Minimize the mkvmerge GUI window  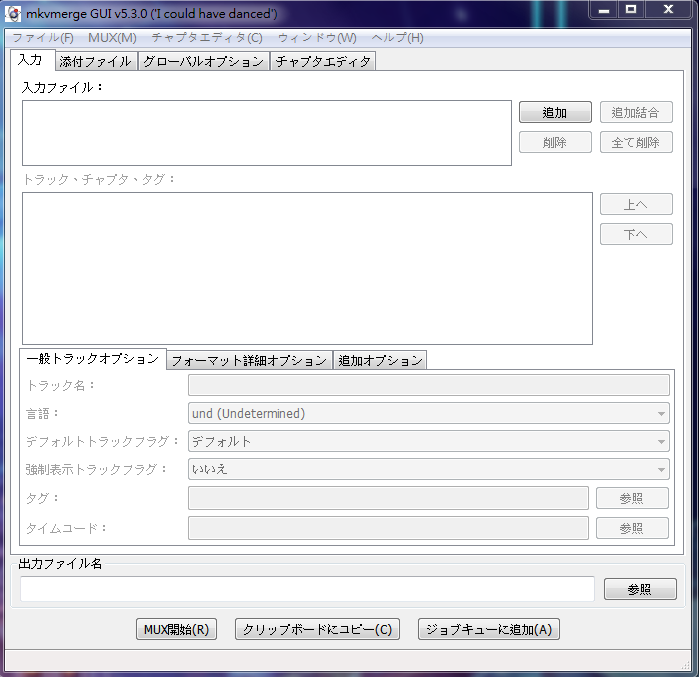click(604, 9)
